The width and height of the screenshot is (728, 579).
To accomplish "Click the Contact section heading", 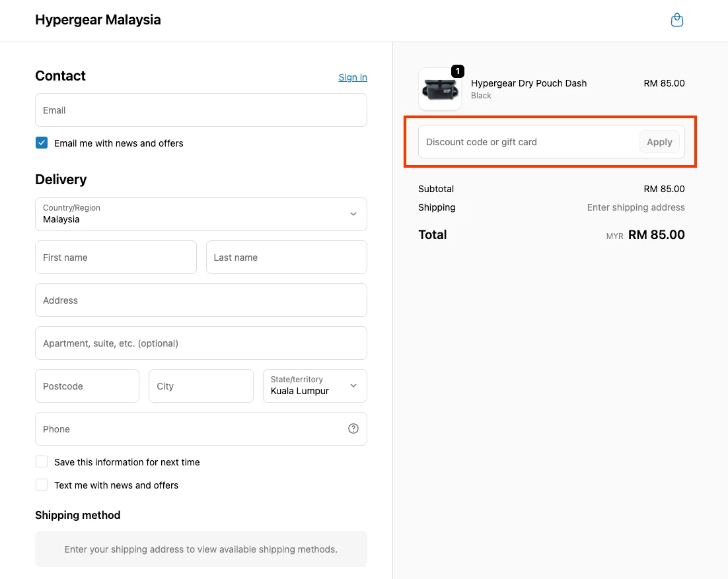I will [x=60, y=76].
